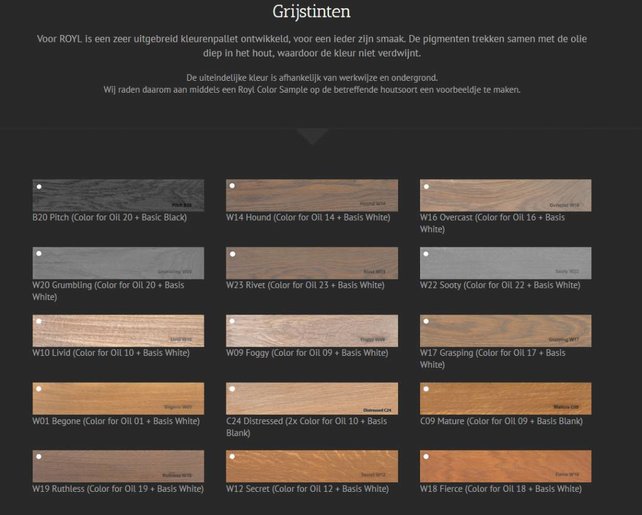Click the white dot on B20 Pitch swatch
This screenshot has width=642, height=515.
pyautogui.click(x=39, y=187)
